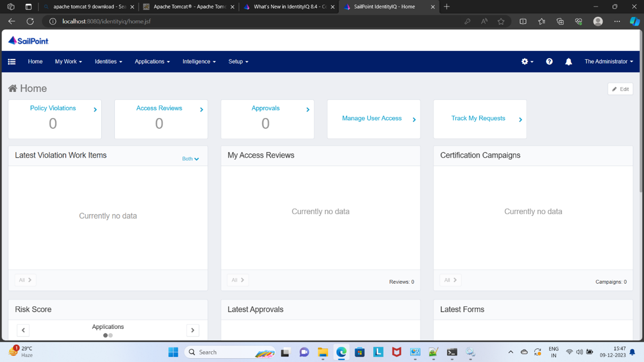Click the Track My Requests chevron
The image size is (644, 362).
coord(520,119)
